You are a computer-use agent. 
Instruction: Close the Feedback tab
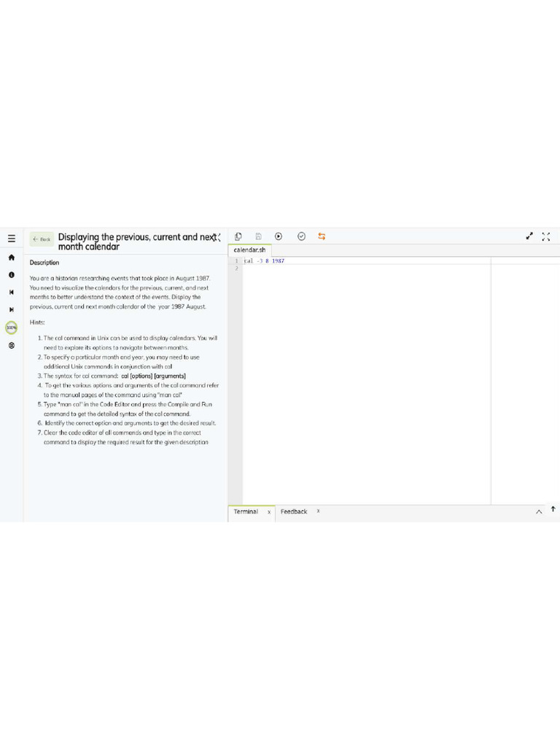pos(318,511)
